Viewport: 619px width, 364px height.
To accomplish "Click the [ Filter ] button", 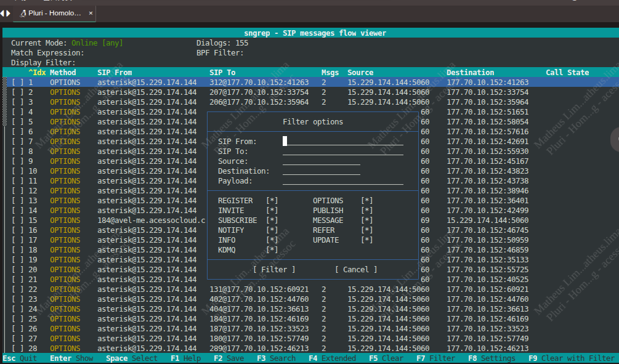I will 274,270.
